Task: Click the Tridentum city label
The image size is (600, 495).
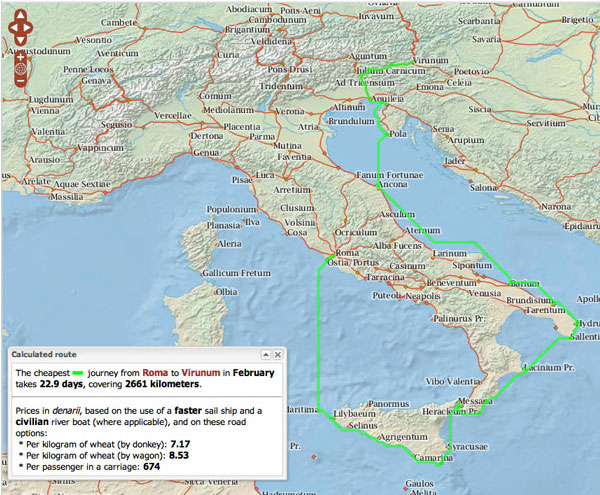Action: click(x=281, y=86)
